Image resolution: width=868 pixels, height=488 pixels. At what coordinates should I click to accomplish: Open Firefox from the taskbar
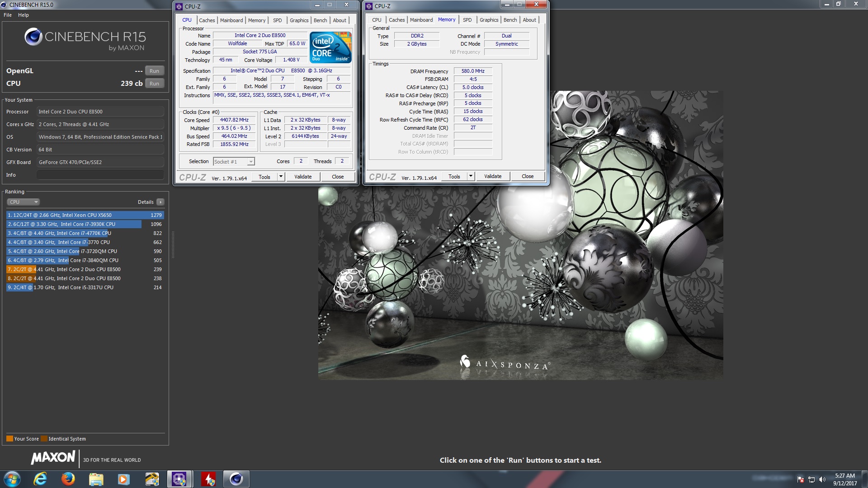coord(68,479)
